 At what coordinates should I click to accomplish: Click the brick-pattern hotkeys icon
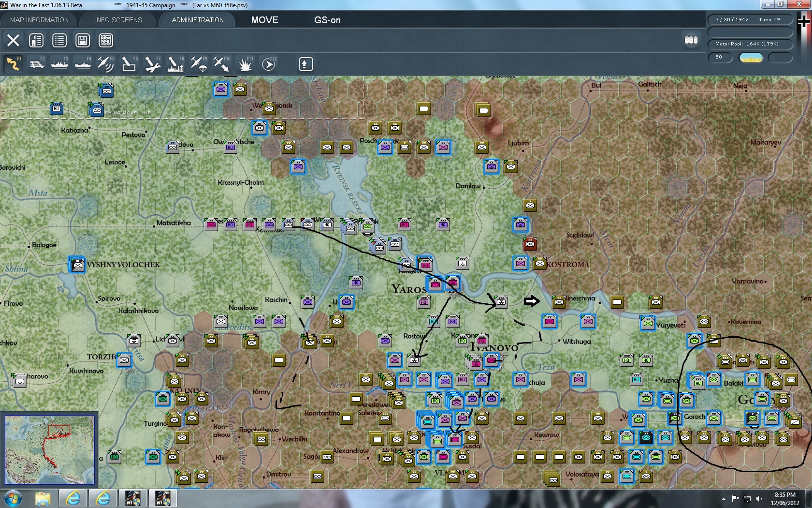[x=106, y=40]
